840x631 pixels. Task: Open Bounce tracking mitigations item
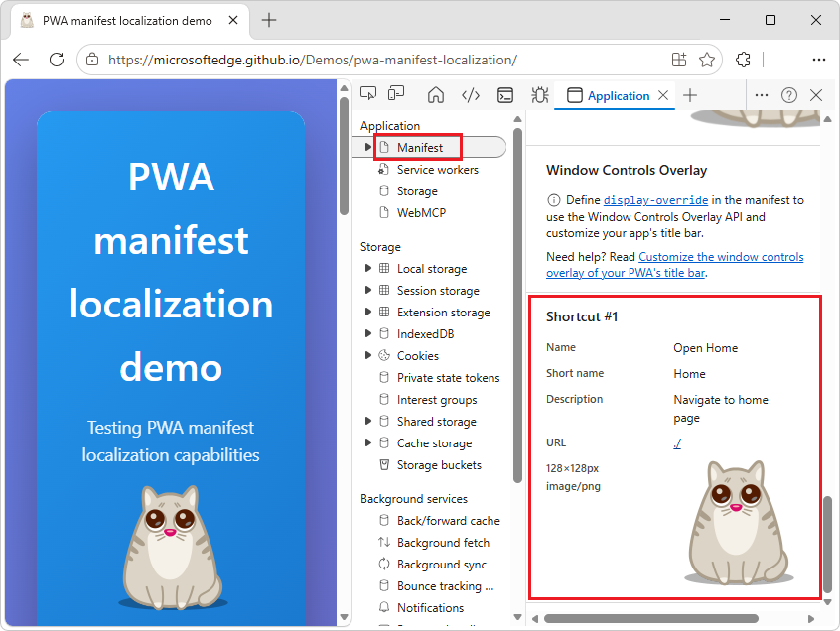[x=445, y=586]
